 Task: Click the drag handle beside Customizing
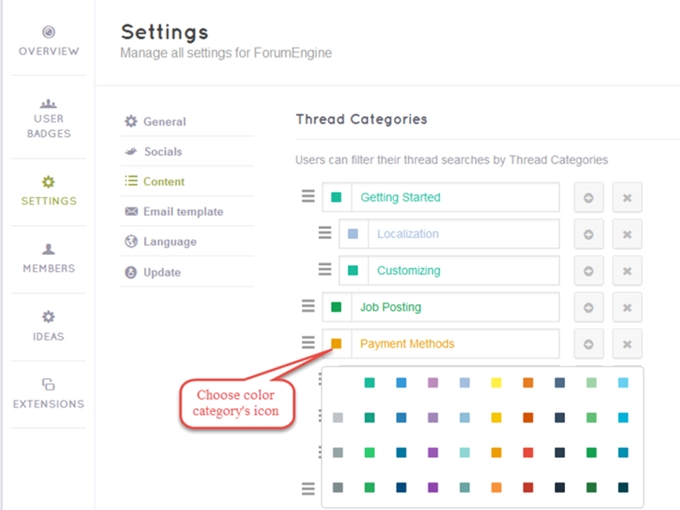point(324,270)
